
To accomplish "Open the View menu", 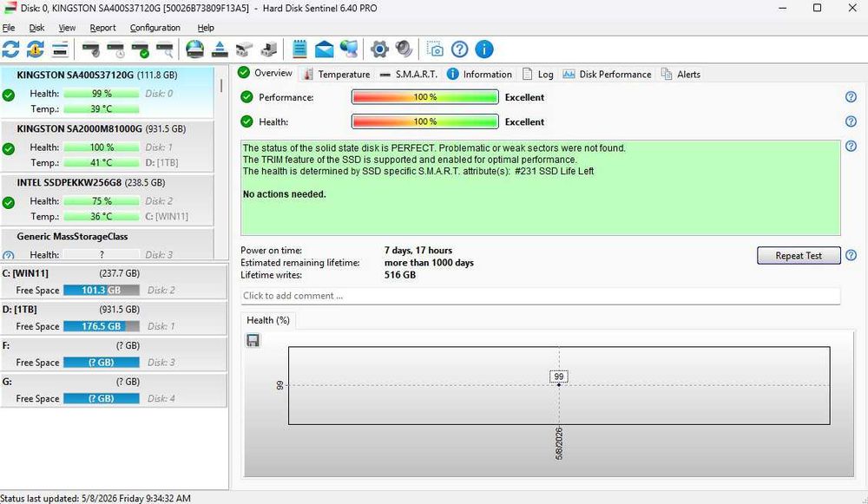I will pos(67,28).
